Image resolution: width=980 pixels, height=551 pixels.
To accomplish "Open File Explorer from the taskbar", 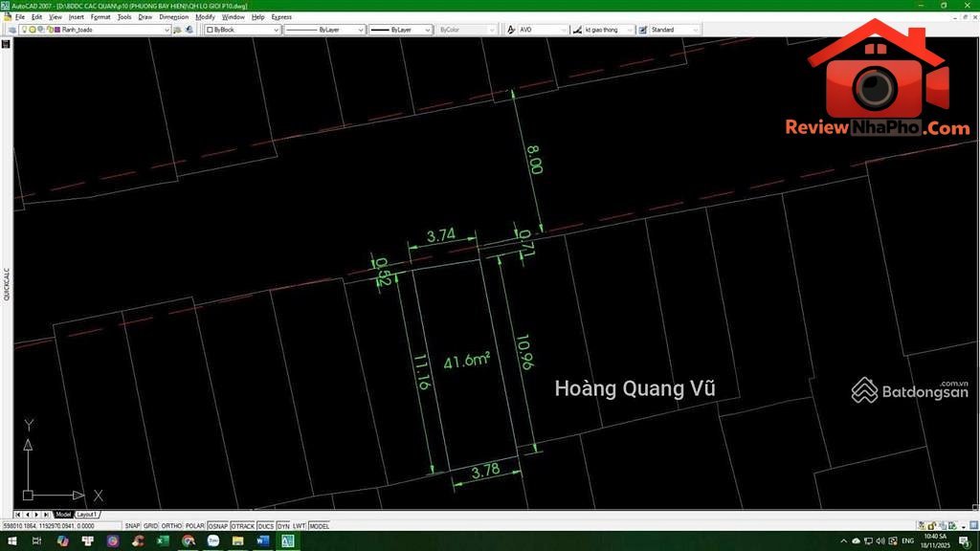I will [x=238, y=541].
